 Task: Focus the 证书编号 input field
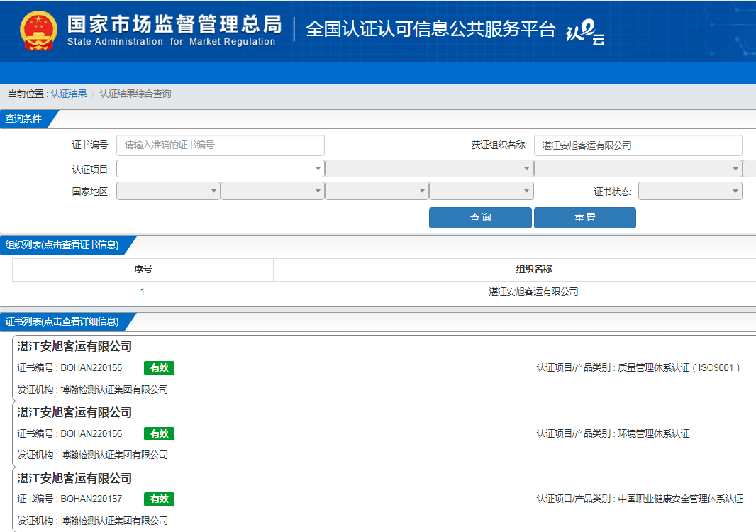click(221, 145)
